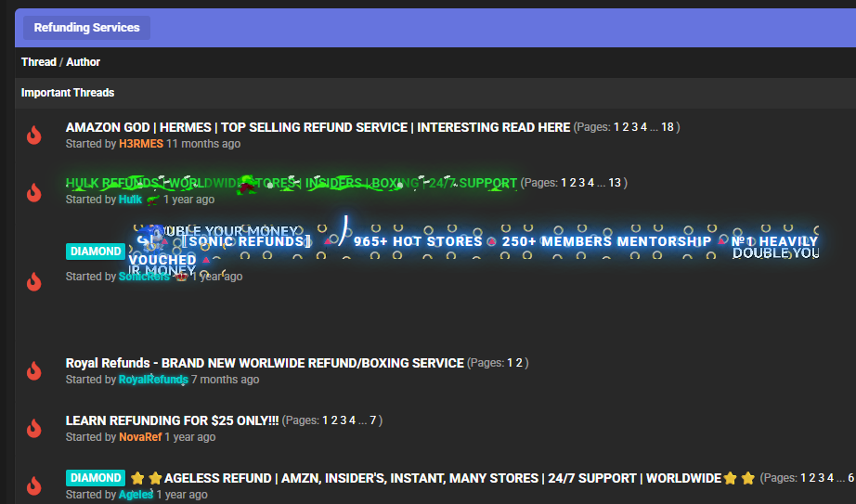This screenshot has height=504, width=856.
Task: Go to page 7 of the LEARN REFUNDING thread
Action: (373, 420)
